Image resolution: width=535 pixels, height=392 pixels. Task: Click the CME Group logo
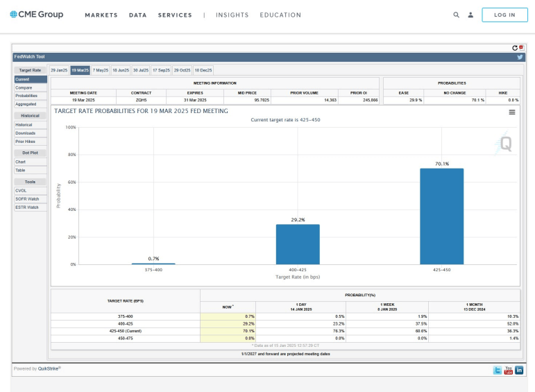[36, 15]
